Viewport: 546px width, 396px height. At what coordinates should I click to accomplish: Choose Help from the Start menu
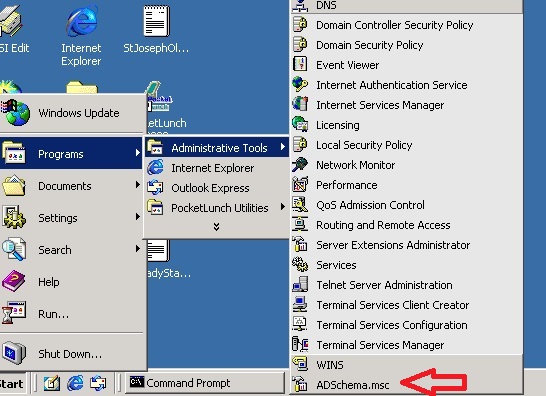point(71,282)
